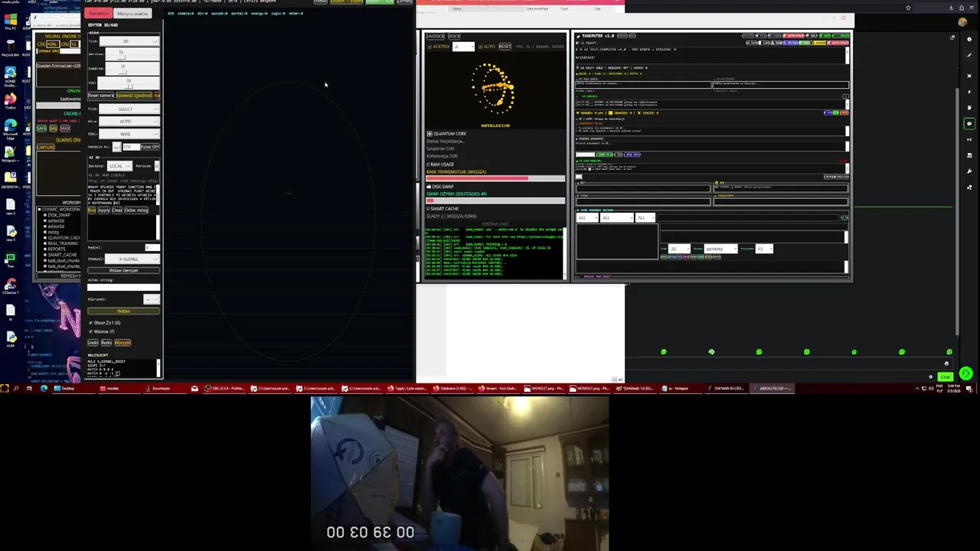Open the Backend LOCAL dropdown
This screenshot has height=551, width=980.
(119, 166)
